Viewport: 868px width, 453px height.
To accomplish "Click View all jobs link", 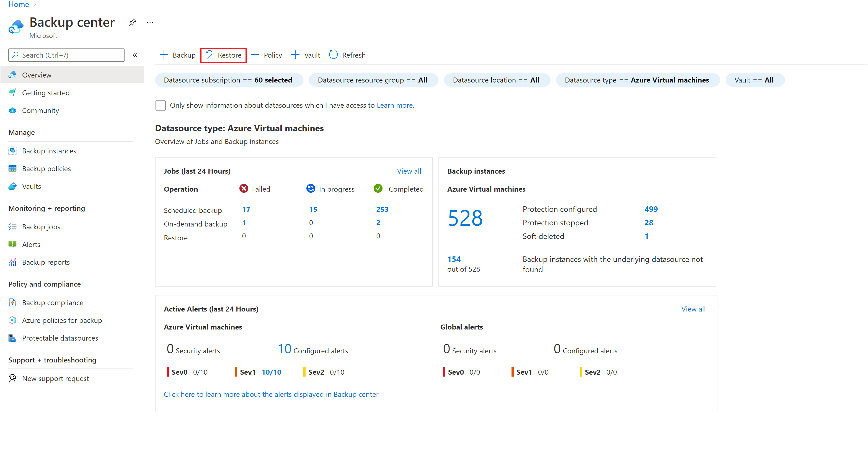I will click(x=409, y=171).
